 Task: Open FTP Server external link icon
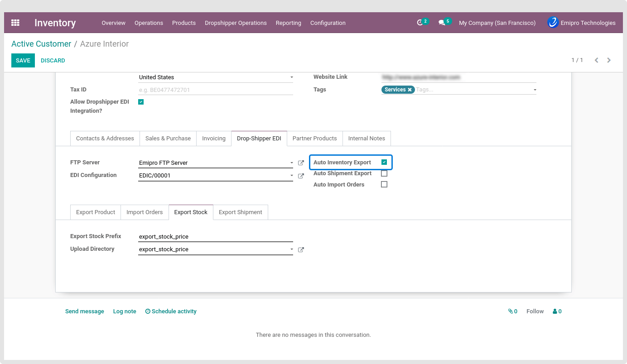(x=301, y=163)
